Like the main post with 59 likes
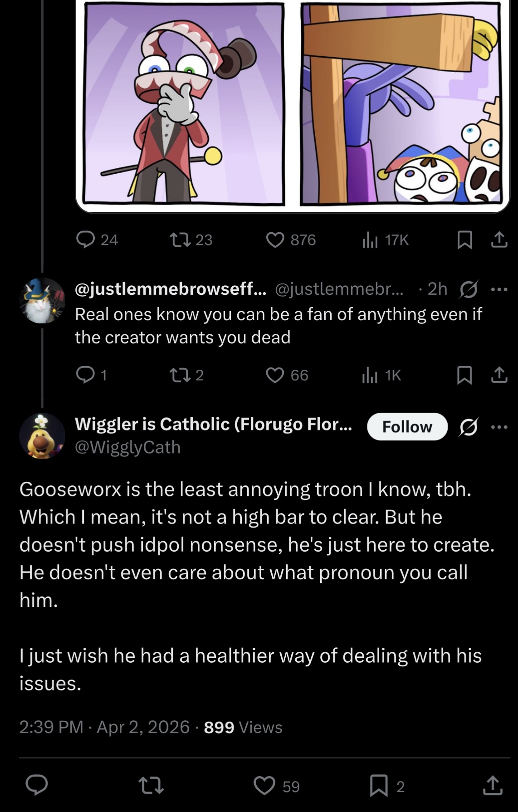Image resolution: width=518 pixels, height=812 pixels. click(276, 786)
